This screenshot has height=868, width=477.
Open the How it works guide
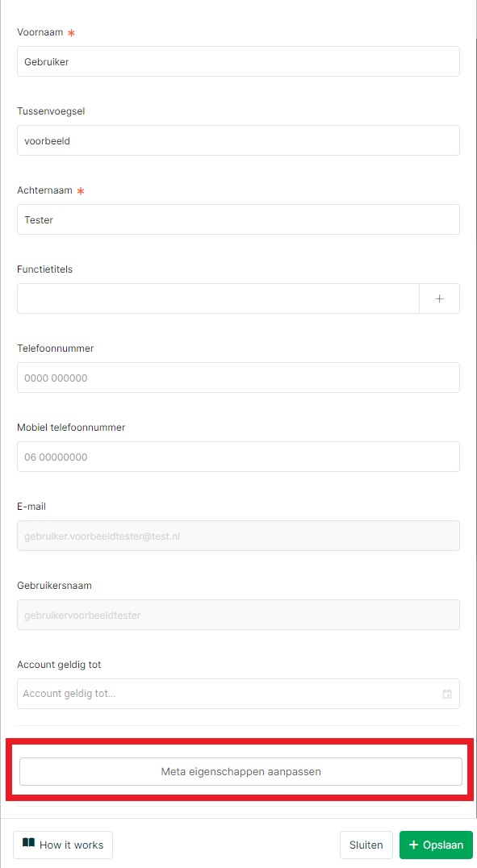coord(63,845)
